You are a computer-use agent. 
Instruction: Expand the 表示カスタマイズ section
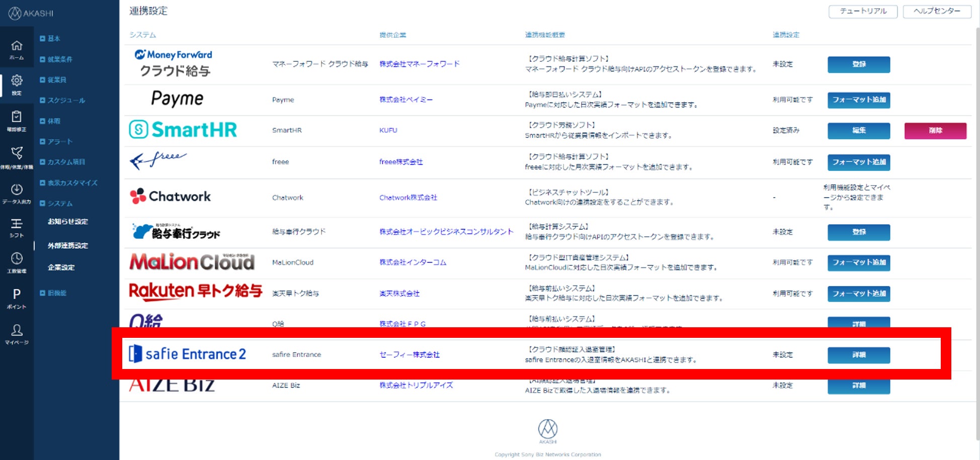pyautogui.click(x=68, y=183)
